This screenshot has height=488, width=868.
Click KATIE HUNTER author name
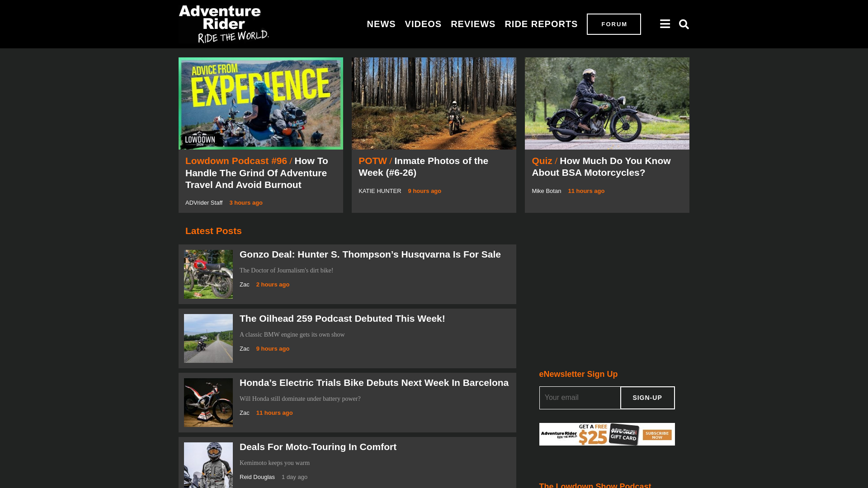pos(380,191)
